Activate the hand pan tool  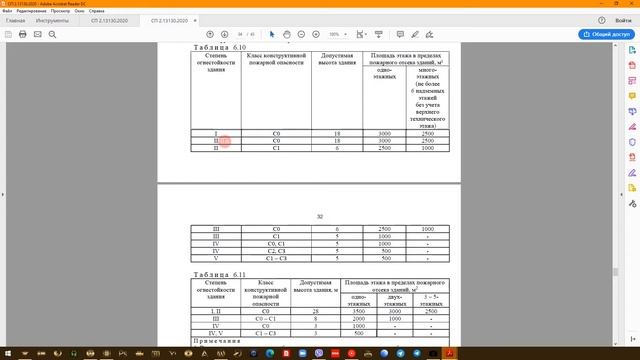287,34
